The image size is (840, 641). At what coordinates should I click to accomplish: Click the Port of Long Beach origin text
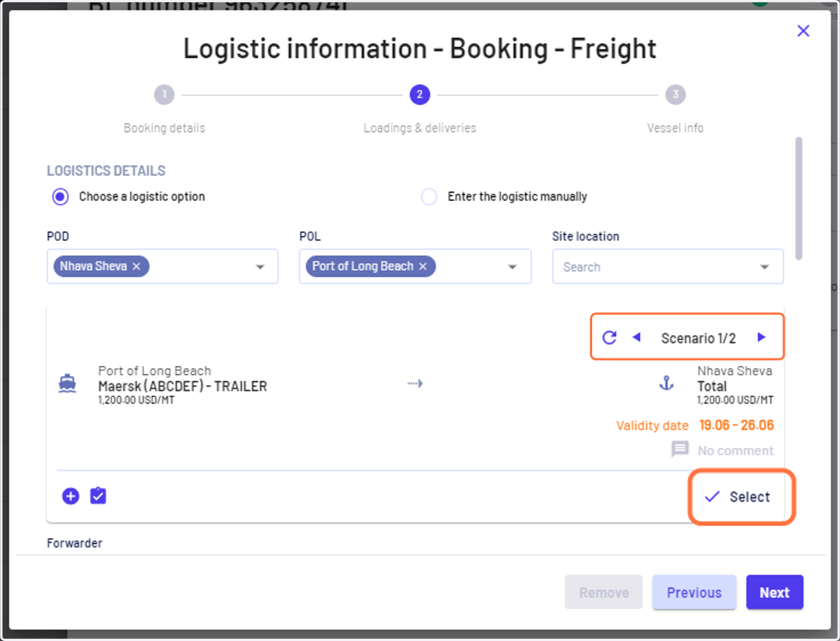pos(155,371)
